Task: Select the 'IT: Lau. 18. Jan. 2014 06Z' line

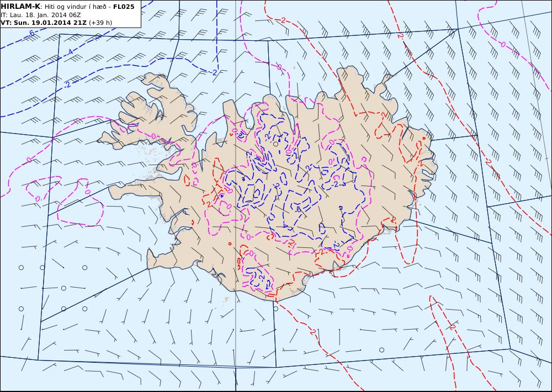Action: (40, 15)
